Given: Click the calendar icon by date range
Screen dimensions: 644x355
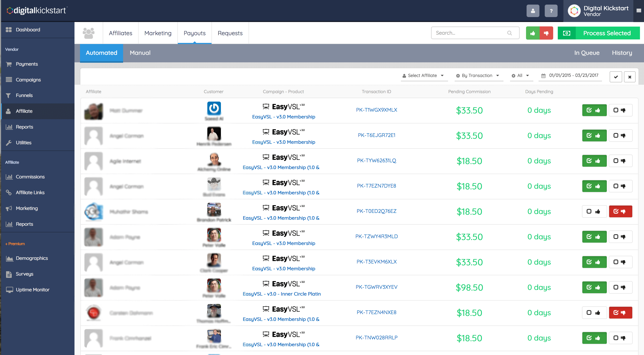Looking at the screenshot, I should click(543, 76).
